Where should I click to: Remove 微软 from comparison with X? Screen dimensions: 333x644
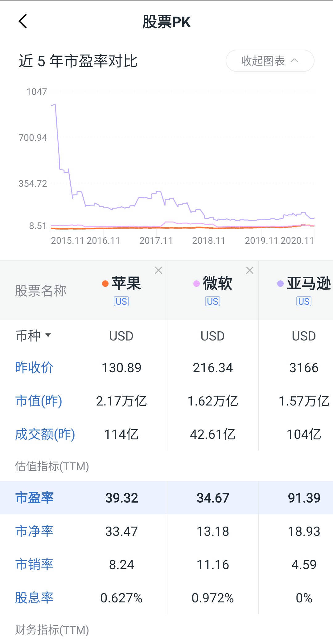point(250,270)
